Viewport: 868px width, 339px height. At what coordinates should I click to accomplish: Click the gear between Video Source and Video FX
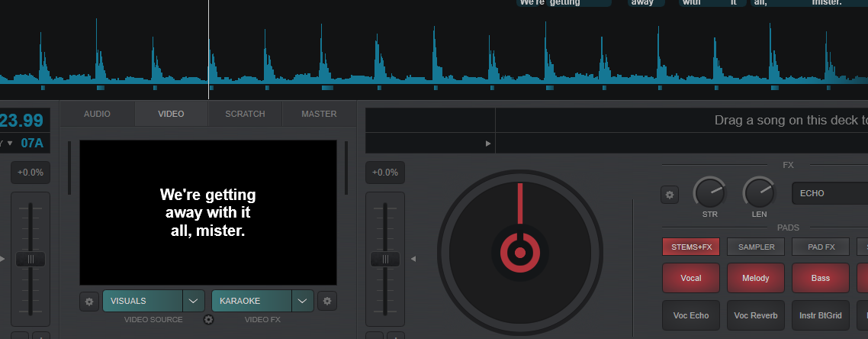pyautogui.click(x=208, y=320)
